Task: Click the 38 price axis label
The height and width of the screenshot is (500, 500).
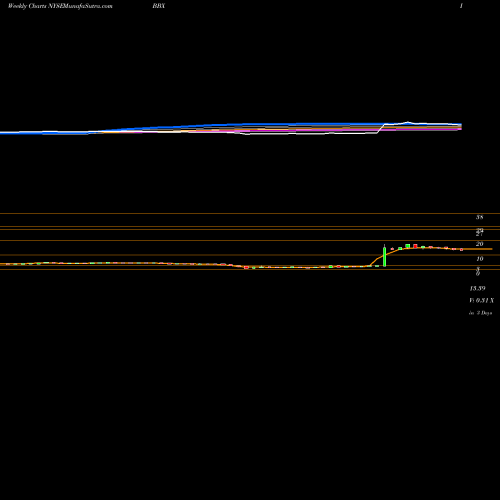Action: [x=479, y=217]
